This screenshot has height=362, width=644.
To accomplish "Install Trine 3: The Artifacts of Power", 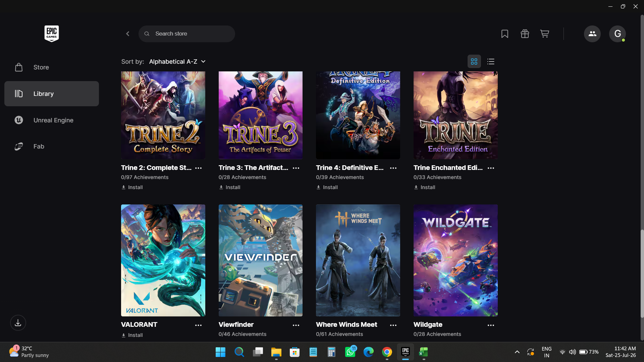I will [230, 187].
